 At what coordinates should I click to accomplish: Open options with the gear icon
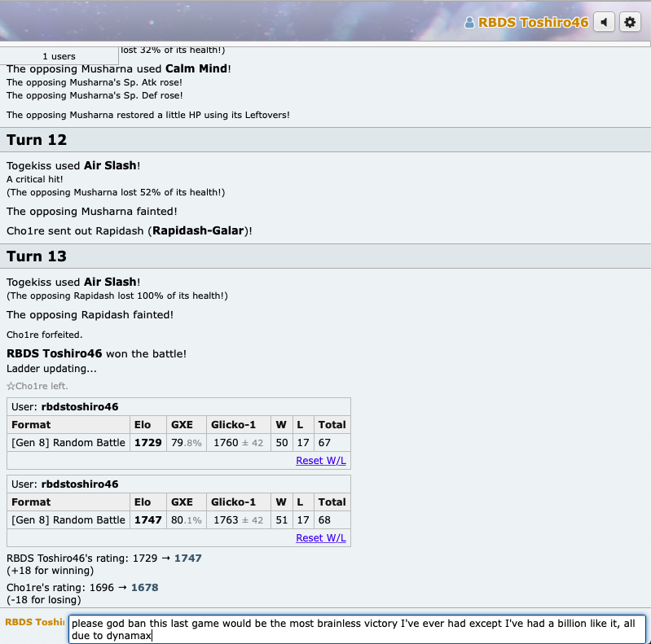[630, 22]
